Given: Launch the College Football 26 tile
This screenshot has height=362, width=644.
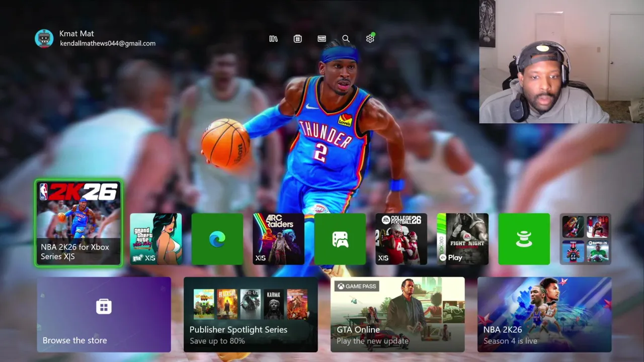Looking at the screenshot, I should pos(401,239).
